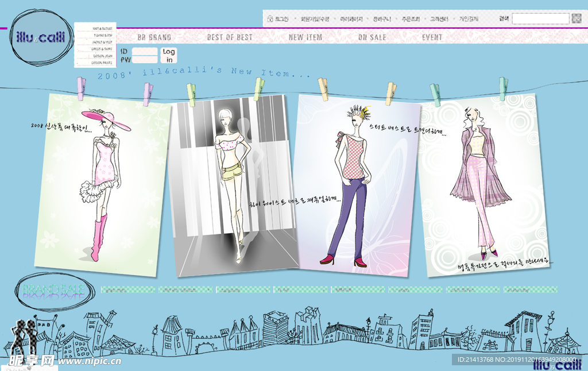
Task: Click the Log in button
Action: tap(169, 55)
